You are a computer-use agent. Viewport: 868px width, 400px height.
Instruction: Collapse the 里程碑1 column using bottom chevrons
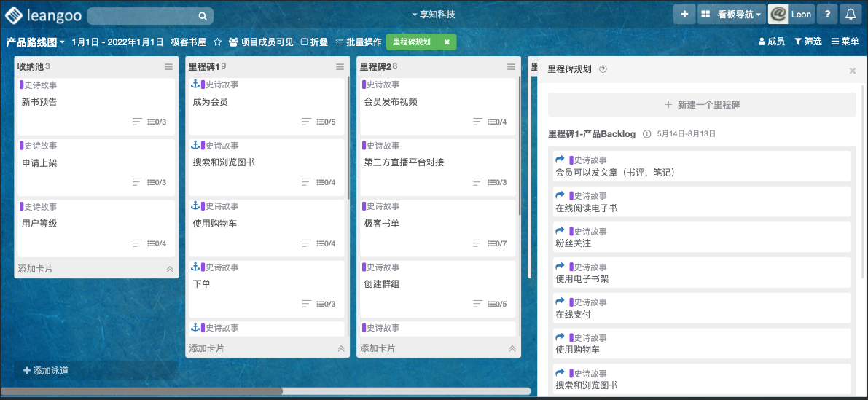(340, 349)
